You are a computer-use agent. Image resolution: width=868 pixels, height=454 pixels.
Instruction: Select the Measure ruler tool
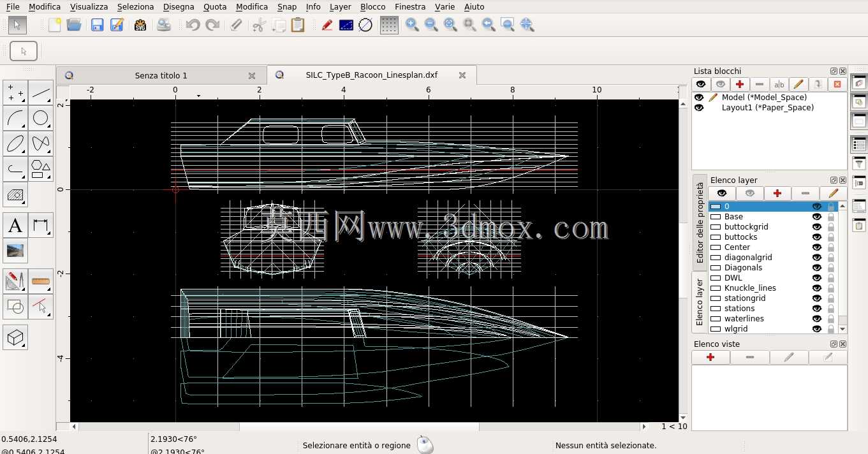point(41,281)
